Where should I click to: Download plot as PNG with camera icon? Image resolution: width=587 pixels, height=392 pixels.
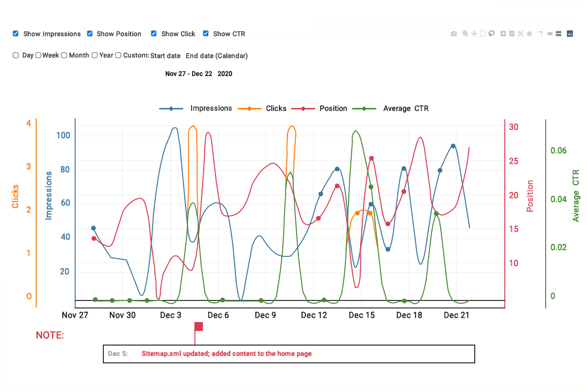pyautogui.click(x=454, y=34)
